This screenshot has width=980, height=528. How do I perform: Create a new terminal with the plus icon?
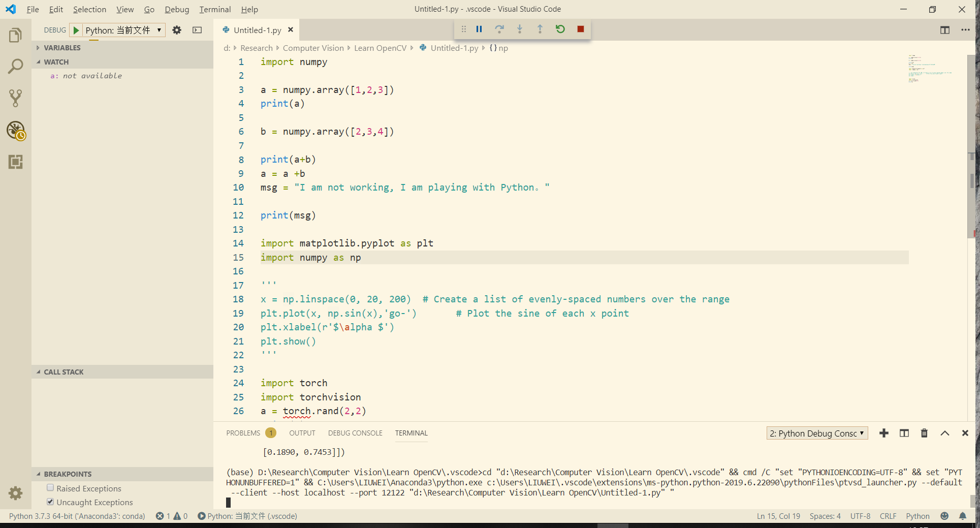click(x=884, y=433)
